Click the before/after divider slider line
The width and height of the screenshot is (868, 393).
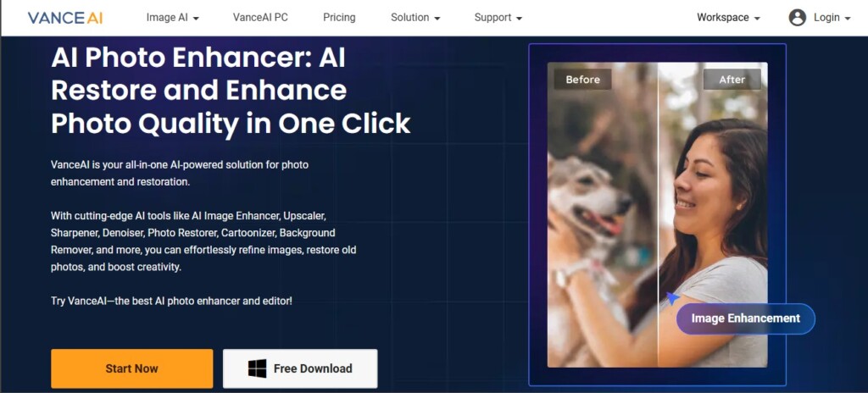(658, 215)
